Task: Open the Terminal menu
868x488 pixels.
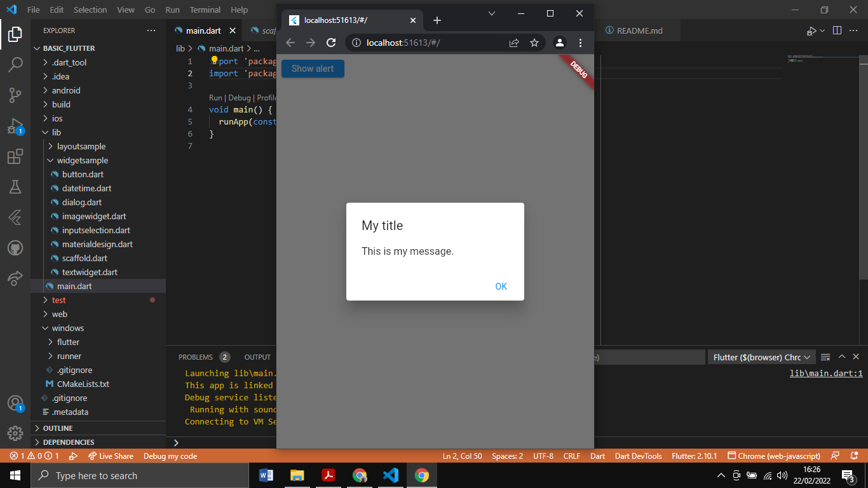Action: pos(205,10)
